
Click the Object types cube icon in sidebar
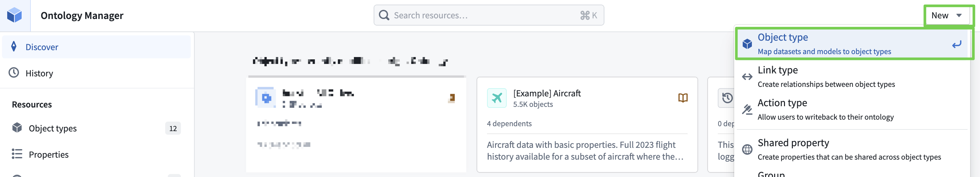(x=17, y=128)
